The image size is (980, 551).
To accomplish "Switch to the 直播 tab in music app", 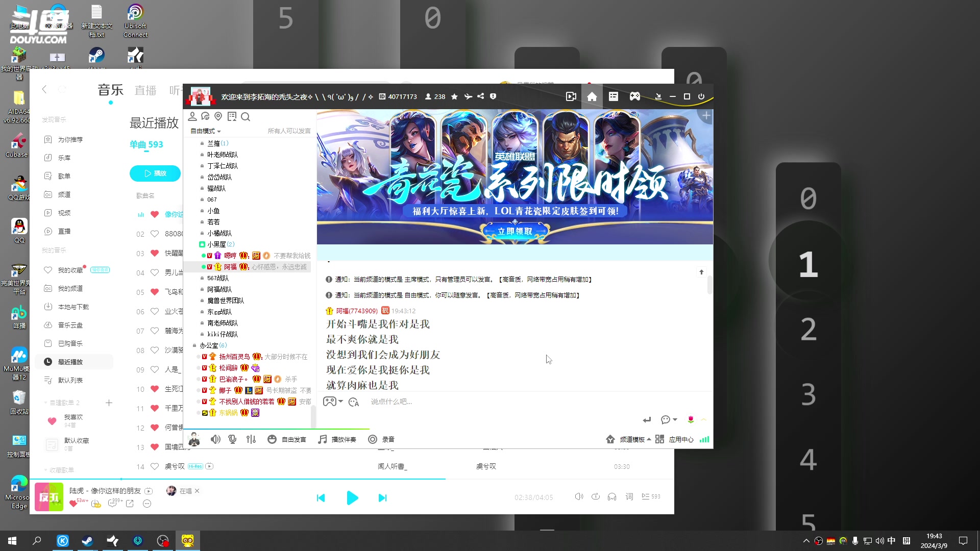I will pyautogui.click(x=145, y=90).
